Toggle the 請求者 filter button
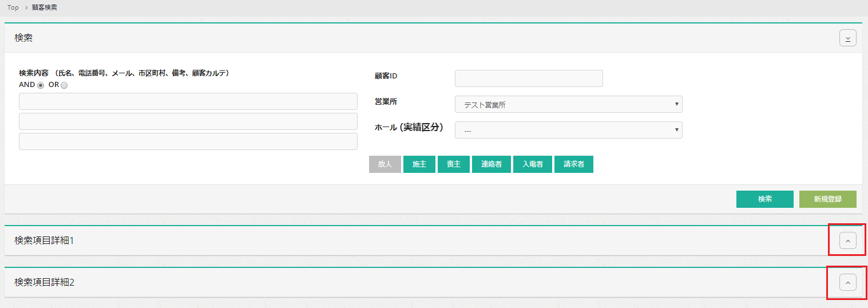 click(573, 164)
